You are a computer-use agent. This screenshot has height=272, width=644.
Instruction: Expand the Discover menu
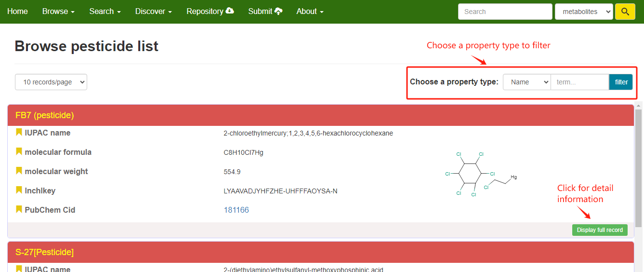(153, 12)
